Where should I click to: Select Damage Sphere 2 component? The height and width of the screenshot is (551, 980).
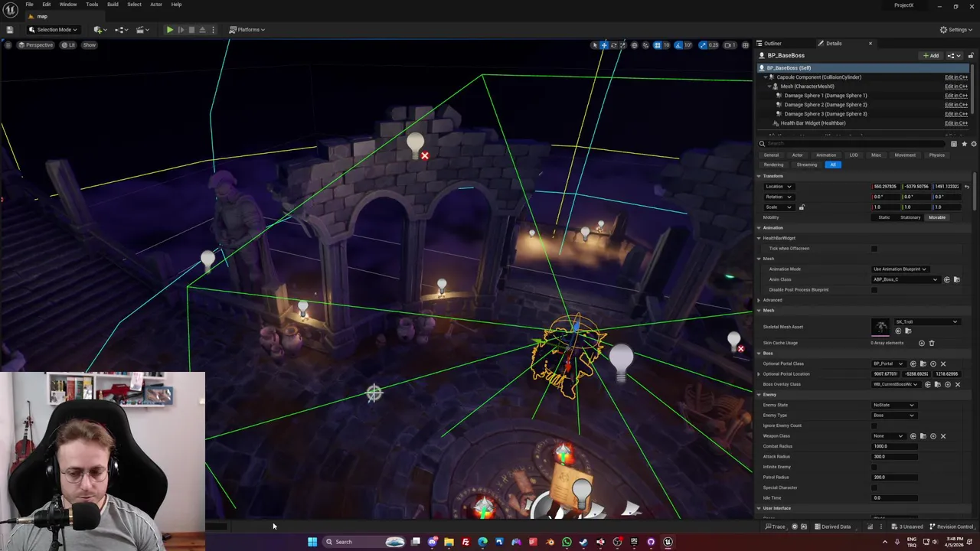tap(825, 105)
